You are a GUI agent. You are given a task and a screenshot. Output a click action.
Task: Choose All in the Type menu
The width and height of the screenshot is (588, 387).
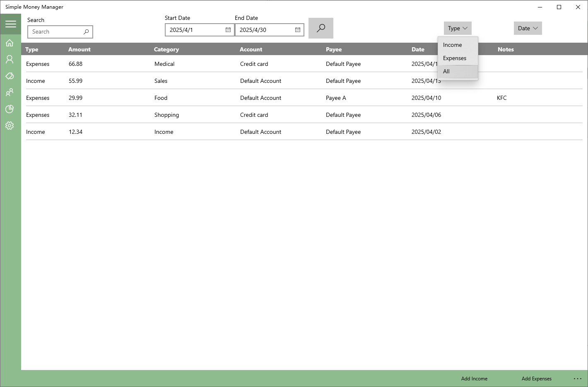(458, 71)
